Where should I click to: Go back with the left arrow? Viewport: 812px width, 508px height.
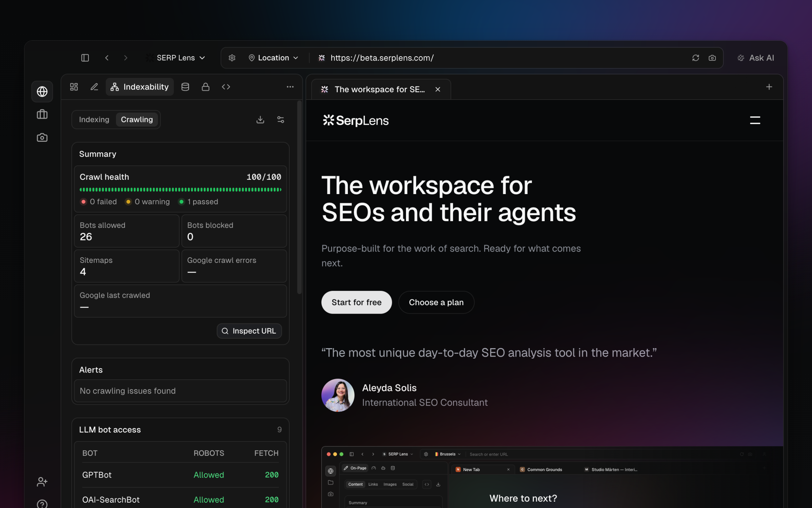107,58
